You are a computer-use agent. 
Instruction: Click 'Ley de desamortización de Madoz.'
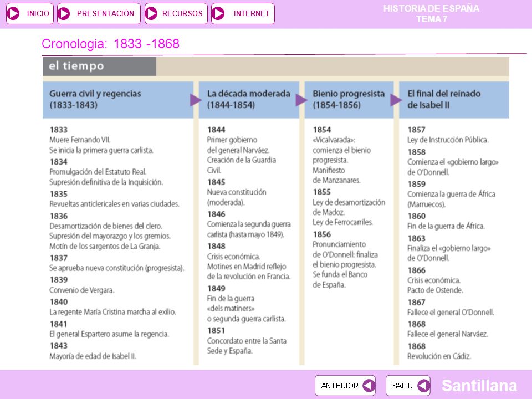pos(349,207)
